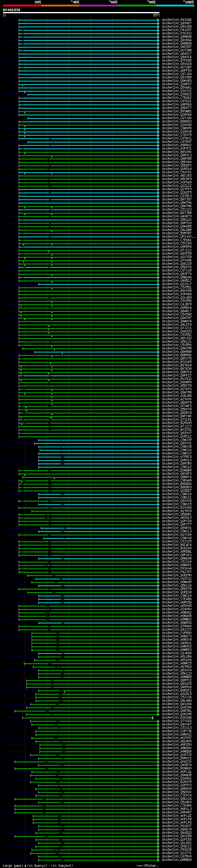Click the white query sequence ruler bar

tap(81, 13)
